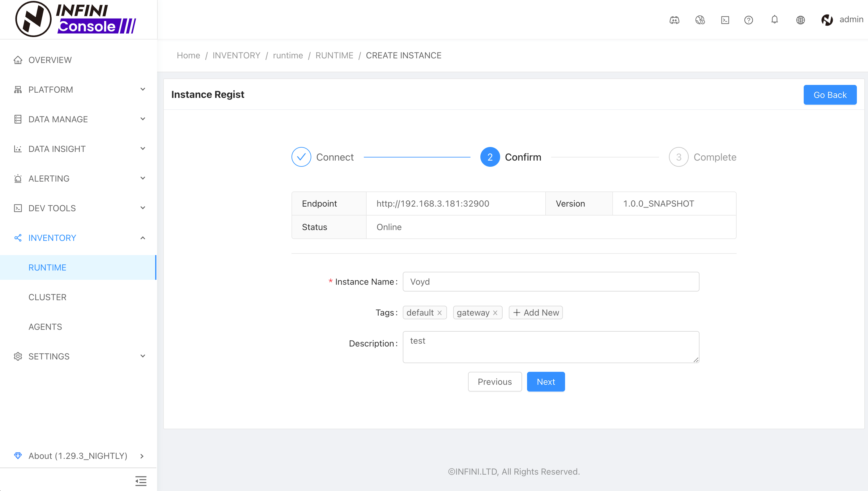Click the Next button

tap(546, 382)
